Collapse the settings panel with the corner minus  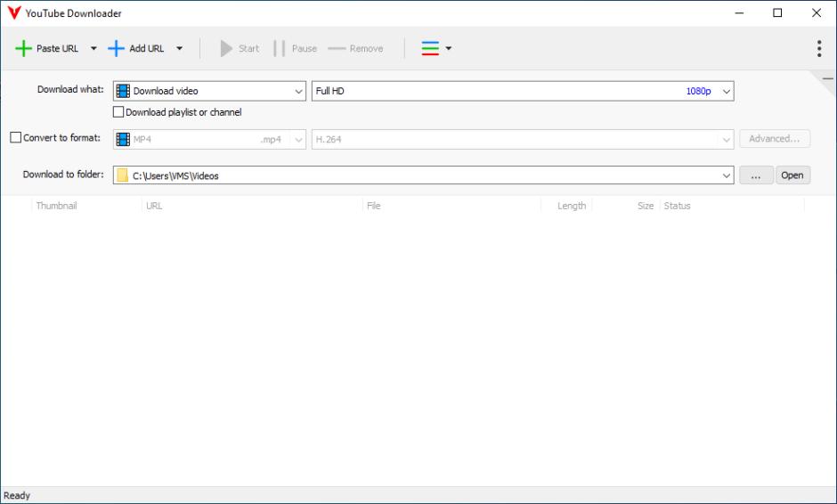[827, 79]
